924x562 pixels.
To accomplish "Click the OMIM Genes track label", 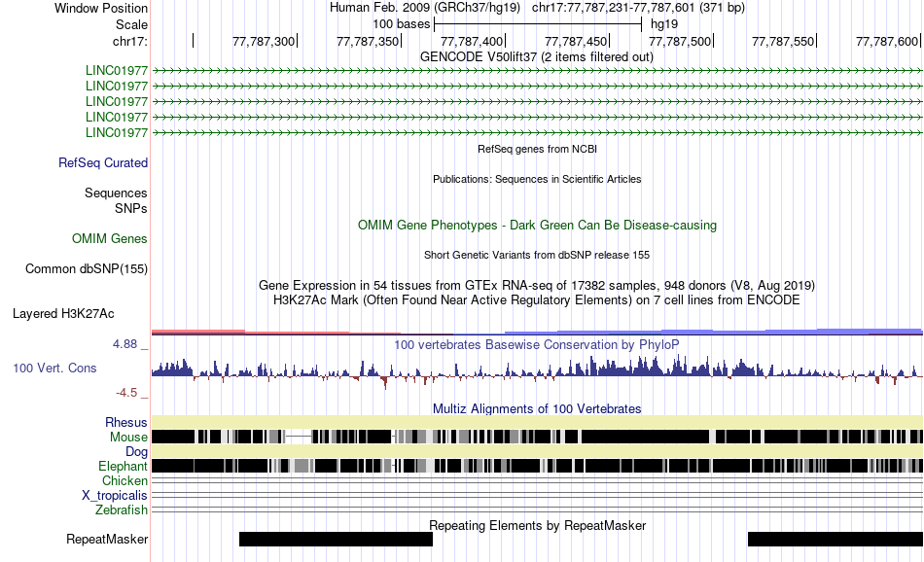I will (109, 238).
